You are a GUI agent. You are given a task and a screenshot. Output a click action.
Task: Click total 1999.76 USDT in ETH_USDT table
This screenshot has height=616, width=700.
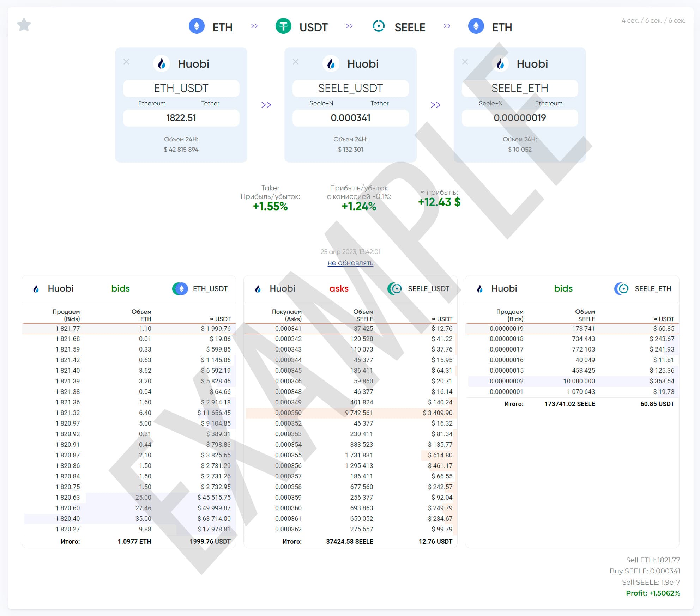(x=210, y=542)
